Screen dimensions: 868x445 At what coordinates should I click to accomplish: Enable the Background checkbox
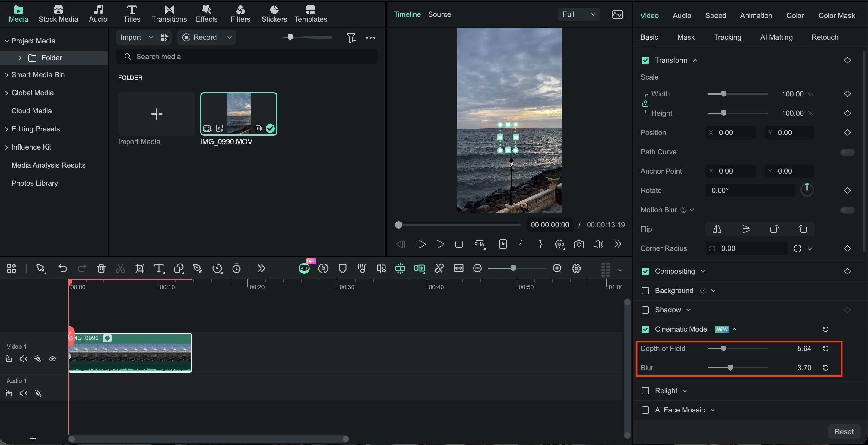645,290
